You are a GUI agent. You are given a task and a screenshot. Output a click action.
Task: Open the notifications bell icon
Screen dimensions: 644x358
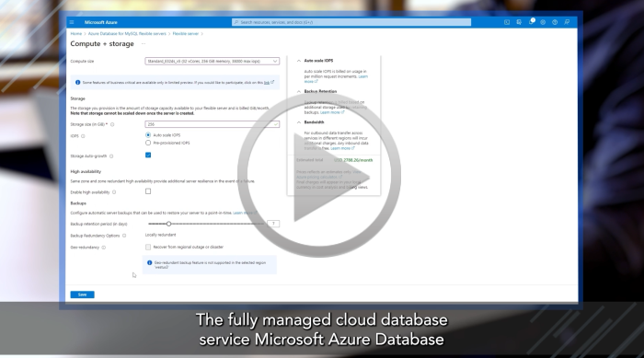tap(531, 22)
